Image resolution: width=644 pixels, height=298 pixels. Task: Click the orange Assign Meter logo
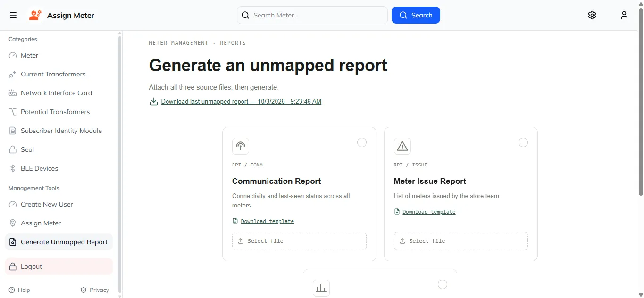pos(35,15)
